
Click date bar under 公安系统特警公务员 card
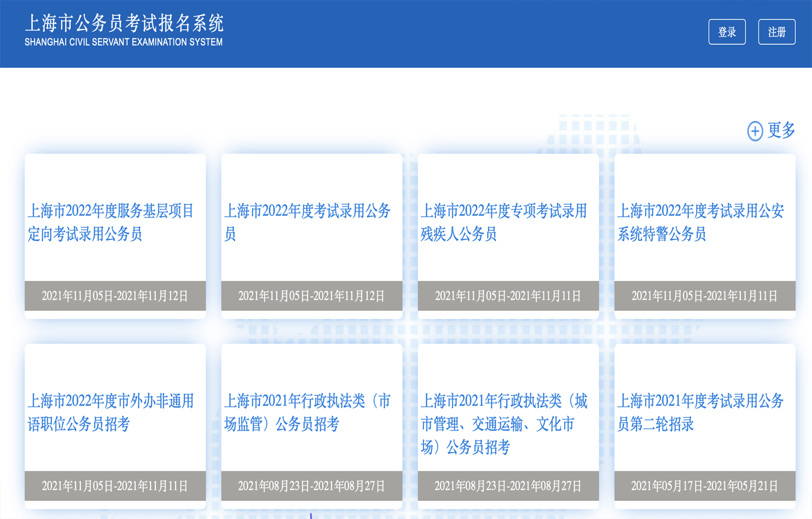coord(705,296)
